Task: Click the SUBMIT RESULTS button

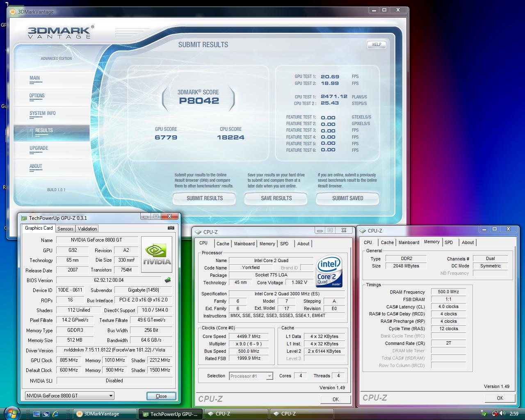Action: 204,198
